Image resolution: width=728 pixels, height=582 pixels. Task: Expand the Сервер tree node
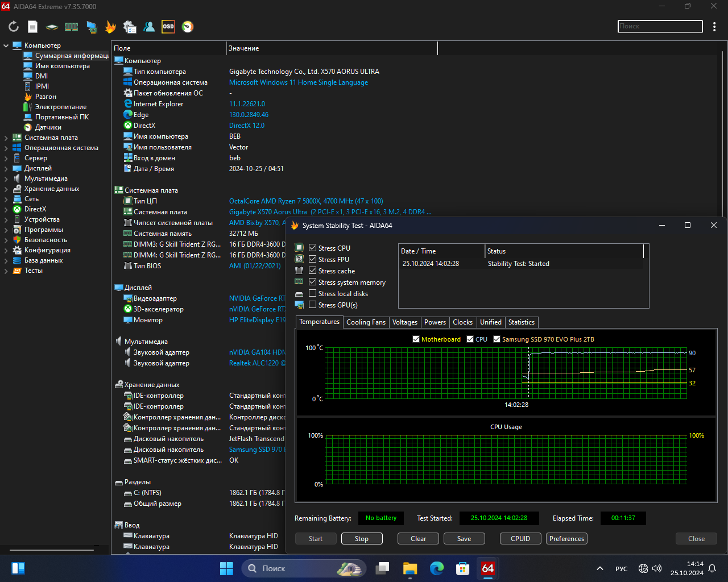click(6, 158)
